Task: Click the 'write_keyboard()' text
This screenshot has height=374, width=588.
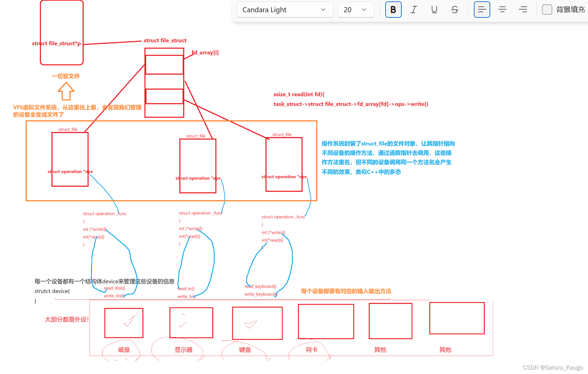Action: [x=261, y=294]
